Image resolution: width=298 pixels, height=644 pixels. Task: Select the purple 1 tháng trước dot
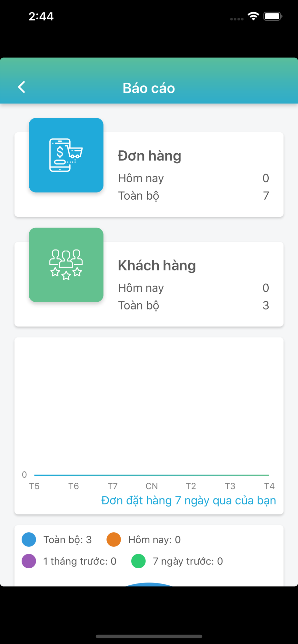point(29,561)
